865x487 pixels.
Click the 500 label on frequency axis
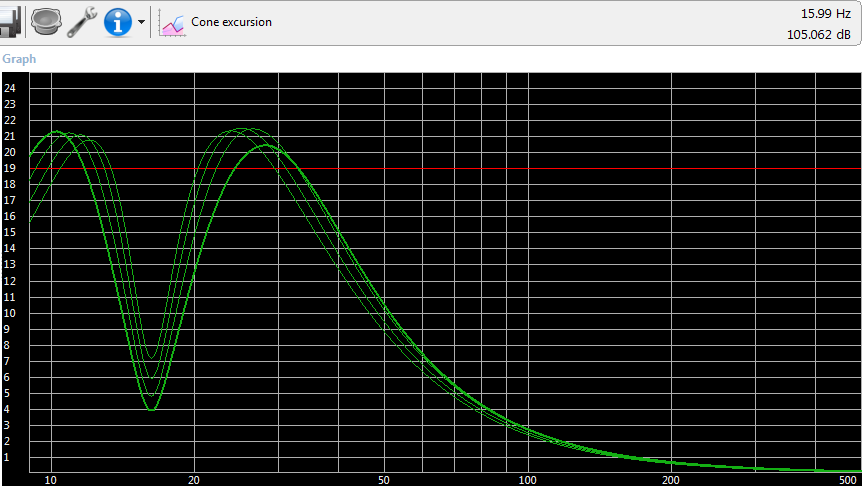coord(847,480)
